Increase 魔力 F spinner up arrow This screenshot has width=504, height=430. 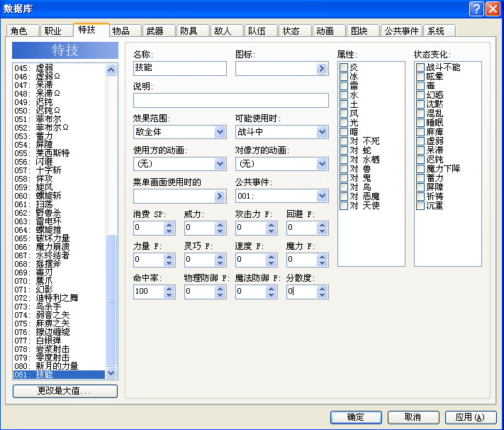tap(322, 257)
